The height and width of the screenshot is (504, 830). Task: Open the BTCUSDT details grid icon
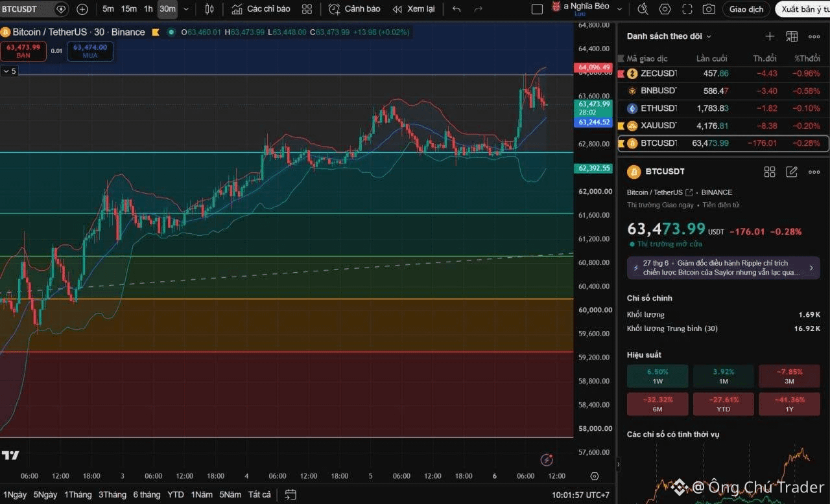tap(770, 172)
